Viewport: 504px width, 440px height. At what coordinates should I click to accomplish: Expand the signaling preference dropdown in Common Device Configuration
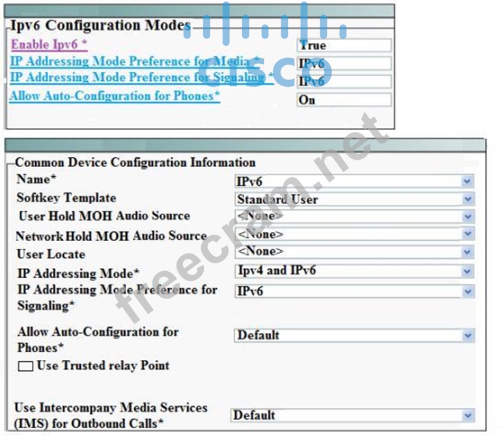354,291
